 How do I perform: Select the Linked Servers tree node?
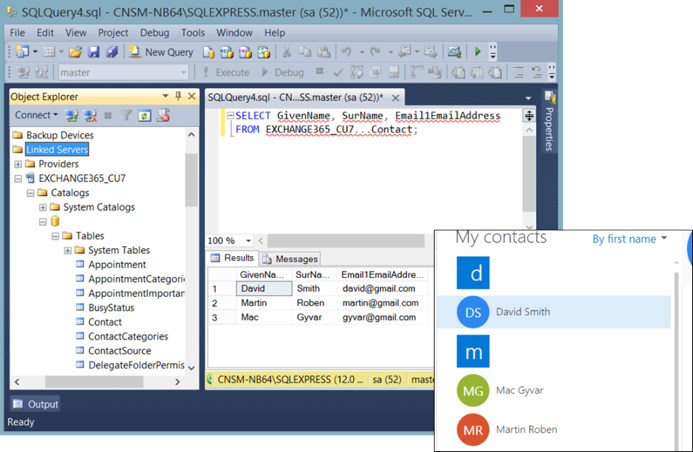pos(57,149)
